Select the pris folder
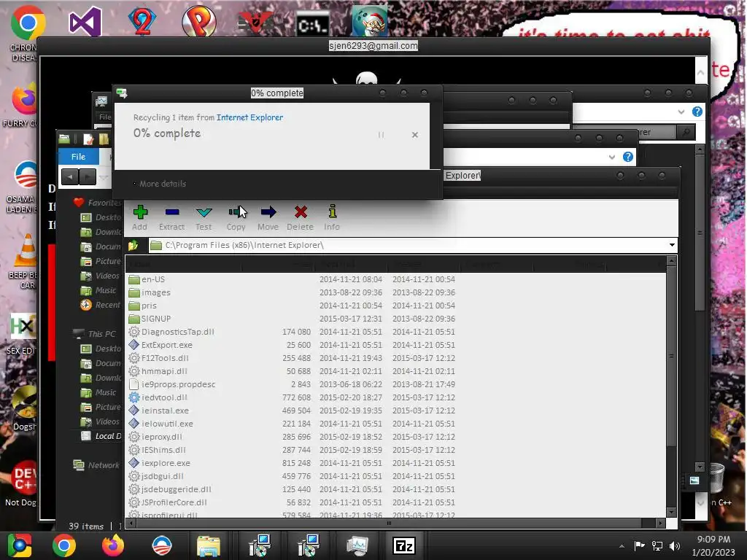747x560 pixels. (x=149, y=306)
